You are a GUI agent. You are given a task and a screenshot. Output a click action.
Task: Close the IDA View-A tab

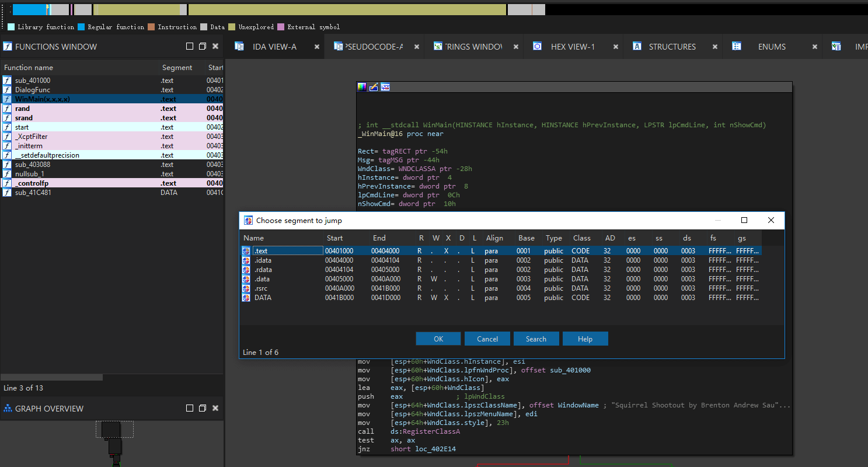[x=317, y=47]
